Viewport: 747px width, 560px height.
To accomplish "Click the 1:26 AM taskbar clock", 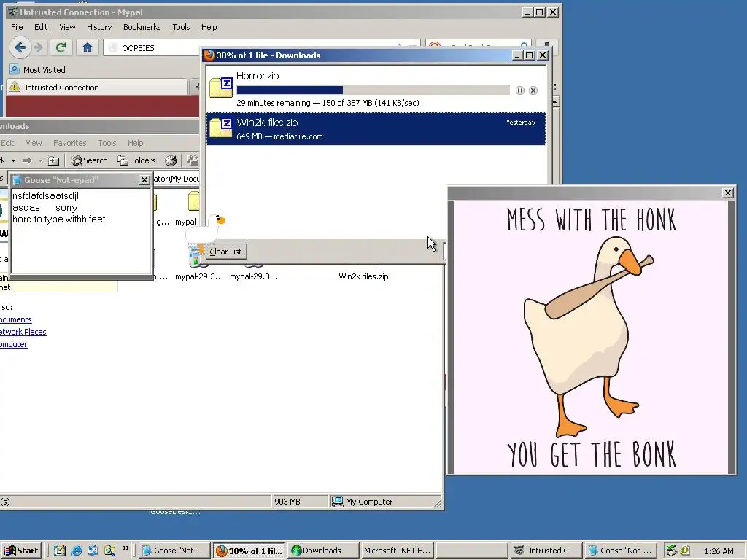I will pos(719,551).
